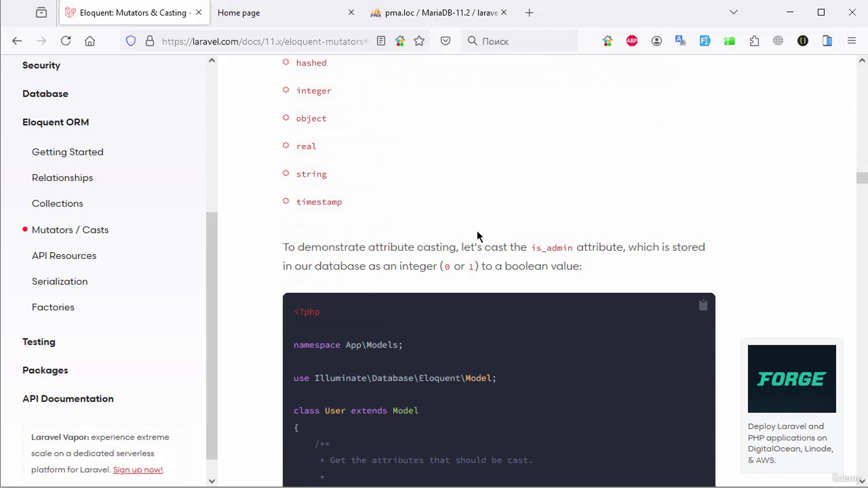Open the list all tabs dropdown

(734, 12)
